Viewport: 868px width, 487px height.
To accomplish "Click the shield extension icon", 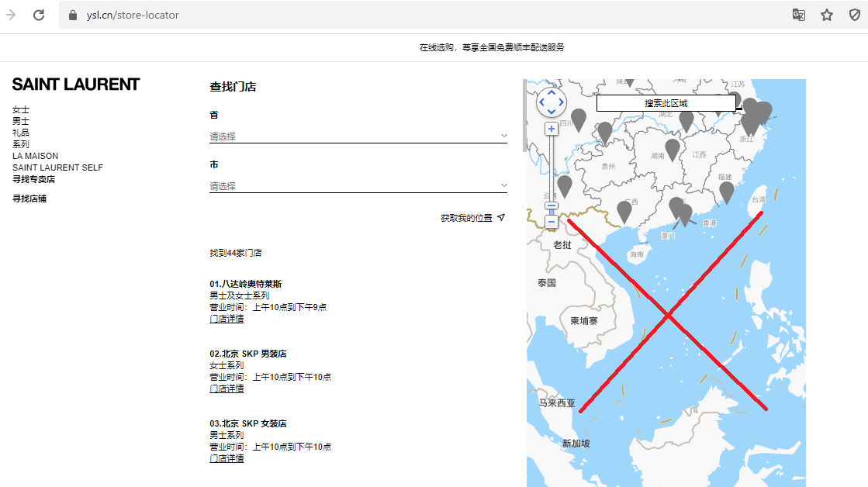I will tap(855, 15).
